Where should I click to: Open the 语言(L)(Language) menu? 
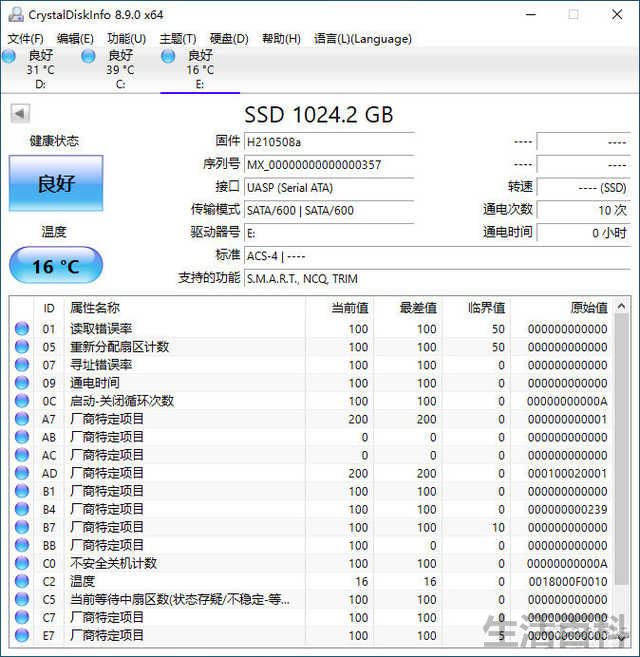tap(363, 39)
